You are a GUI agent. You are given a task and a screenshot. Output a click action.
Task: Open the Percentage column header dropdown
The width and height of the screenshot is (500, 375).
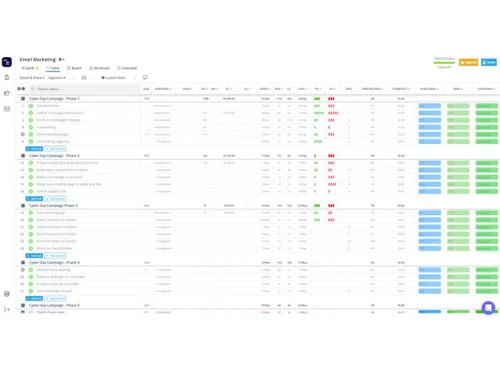pos(372,89)
